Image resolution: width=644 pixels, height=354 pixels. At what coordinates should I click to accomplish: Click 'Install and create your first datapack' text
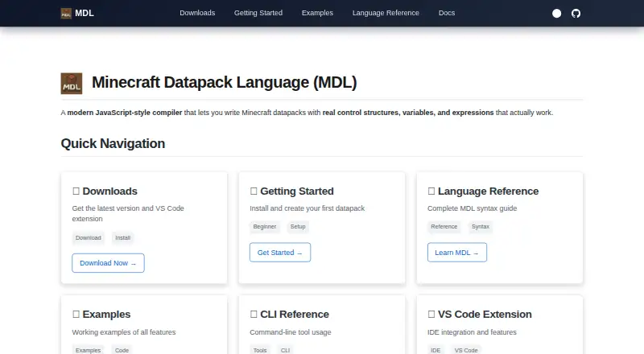308,208
